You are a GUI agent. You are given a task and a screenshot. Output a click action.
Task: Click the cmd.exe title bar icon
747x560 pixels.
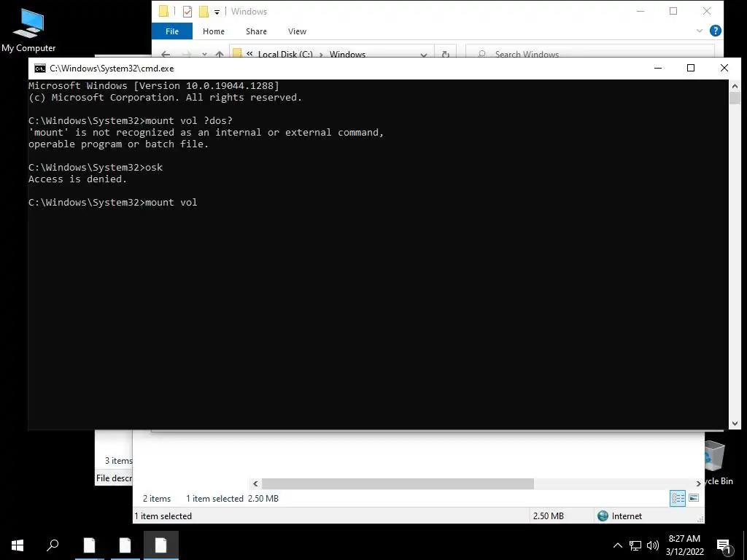[40, 68]
